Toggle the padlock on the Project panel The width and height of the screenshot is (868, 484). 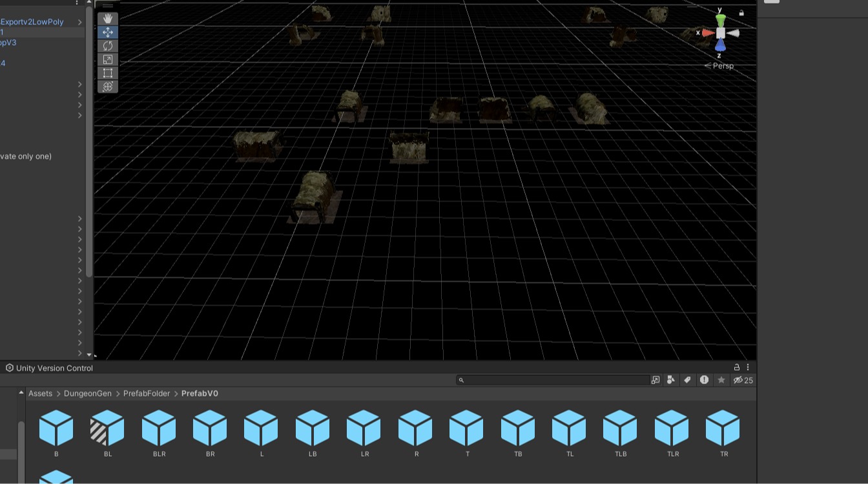(x=736, y=368)
